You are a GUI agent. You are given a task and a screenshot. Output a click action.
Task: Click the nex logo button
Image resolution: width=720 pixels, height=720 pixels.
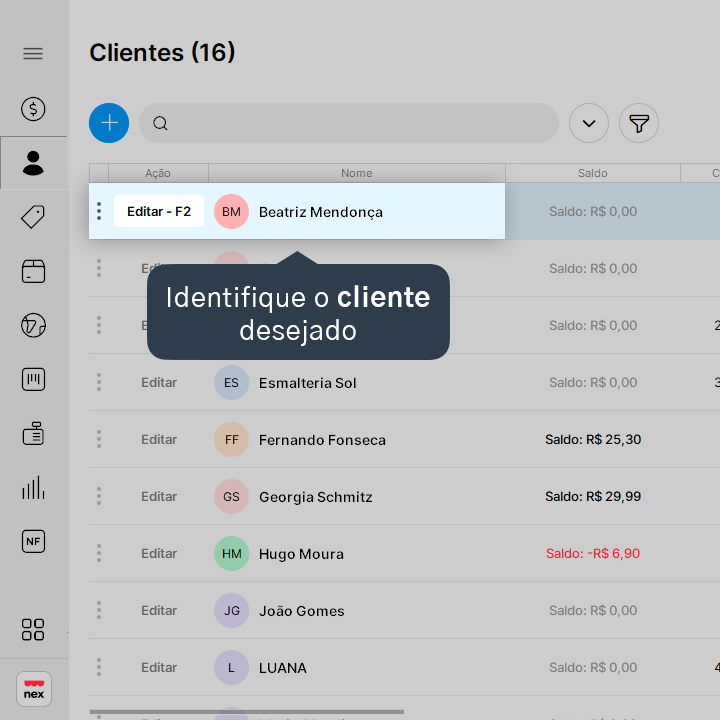[x=34, y=689]
